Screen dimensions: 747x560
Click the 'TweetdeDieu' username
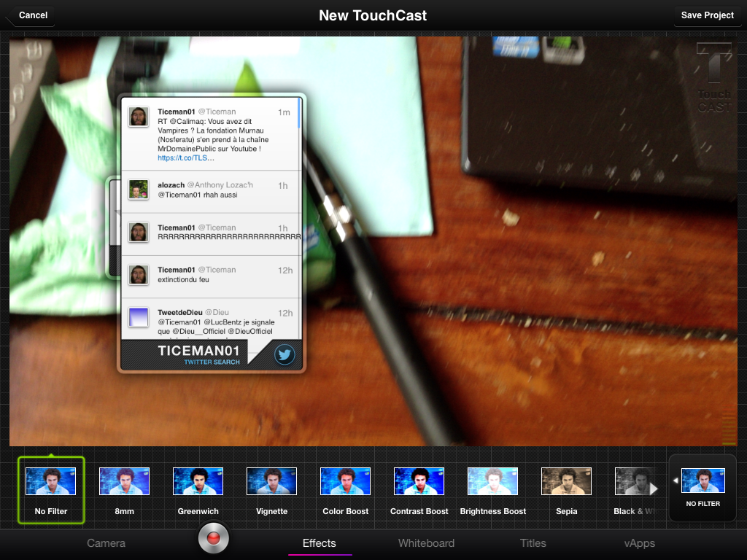pos(180,312)
